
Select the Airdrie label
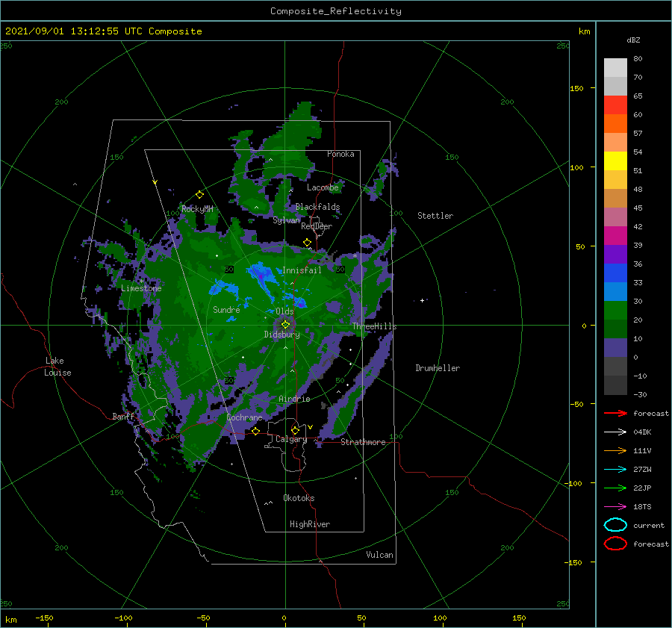[x=294, y=399]
